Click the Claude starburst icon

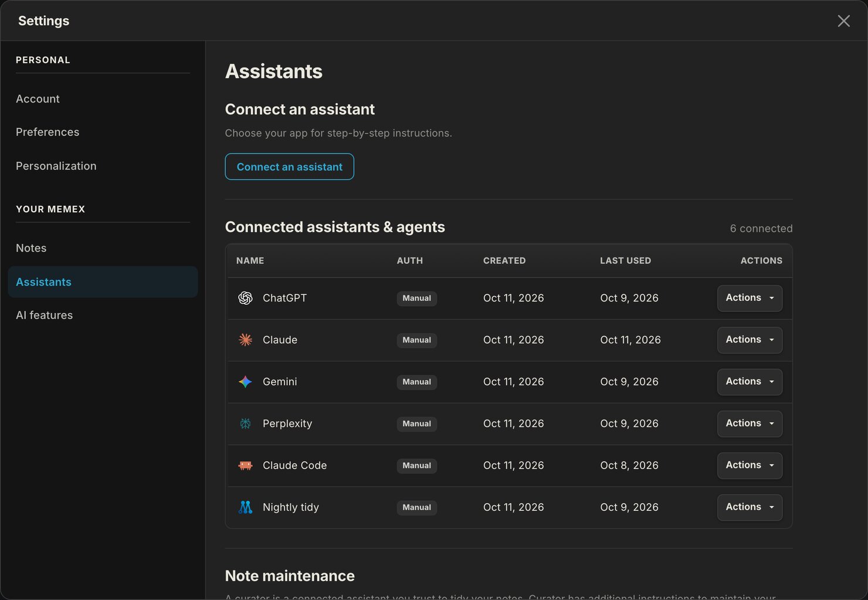click(245, 340)
